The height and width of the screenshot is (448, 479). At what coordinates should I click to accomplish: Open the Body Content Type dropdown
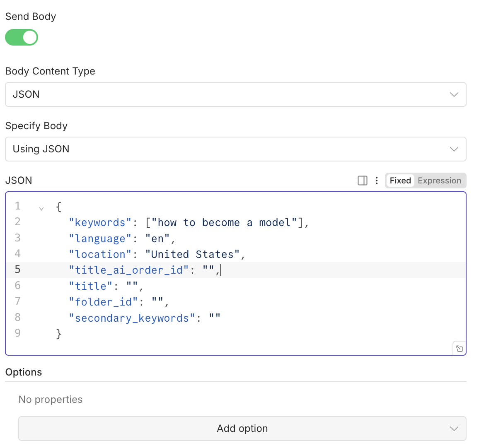(235, 94)
